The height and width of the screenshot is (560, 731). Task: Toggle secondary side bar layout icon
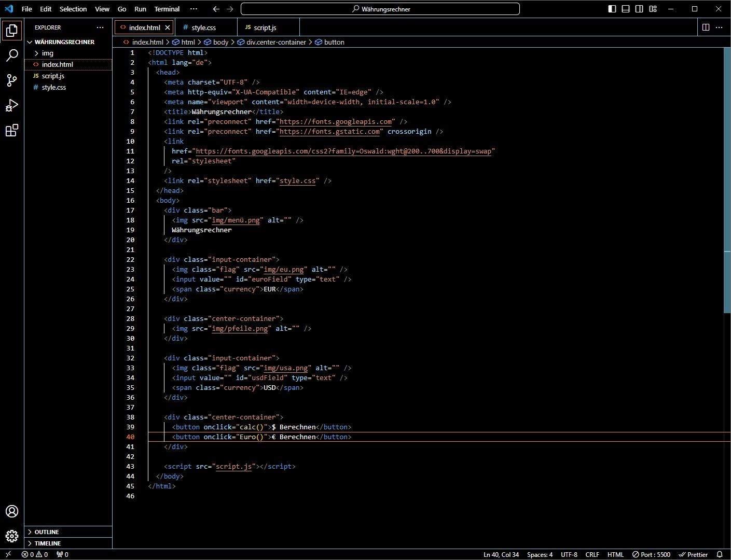pos(639,9)
